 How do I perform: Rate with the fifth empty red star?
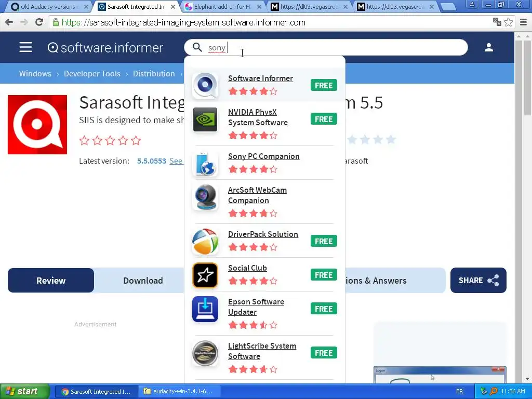click(x=136, y=140)
